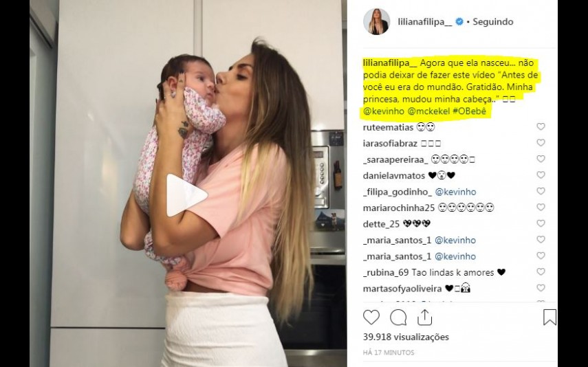This screenshot has width=588, height=367.
Task: Open _filipa_godinho_ commenter profile
Action: 398,192
